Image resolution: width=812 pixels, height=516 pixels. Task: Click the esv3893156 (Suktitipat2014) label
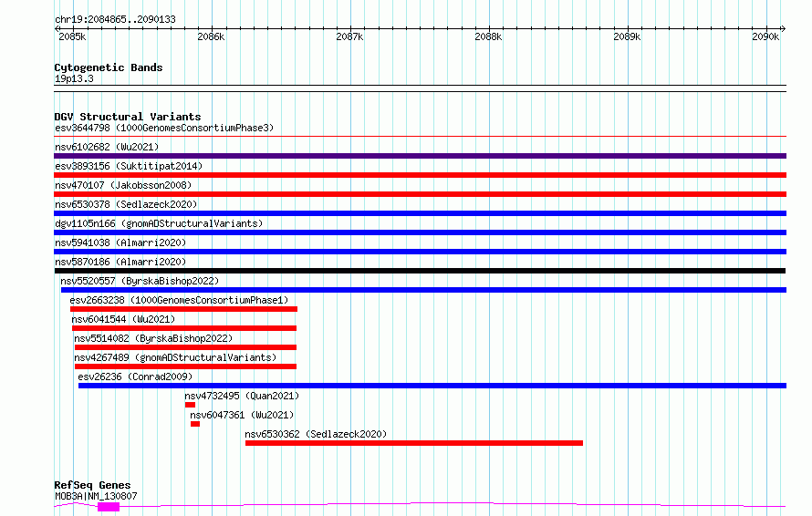129,166
